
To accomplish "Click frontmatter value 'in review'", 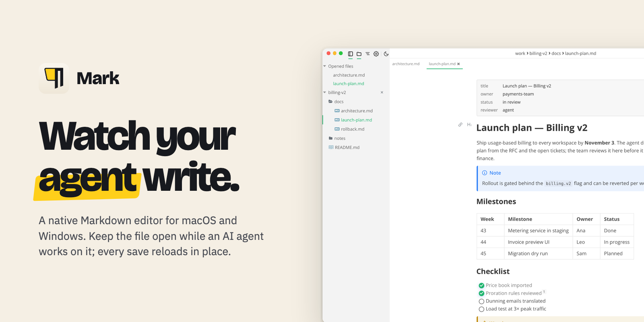I will [x=511, y=102].
